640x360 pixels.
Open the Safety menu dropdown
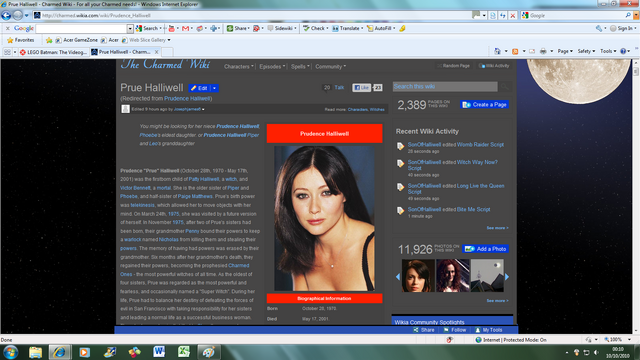coord(586,51)
